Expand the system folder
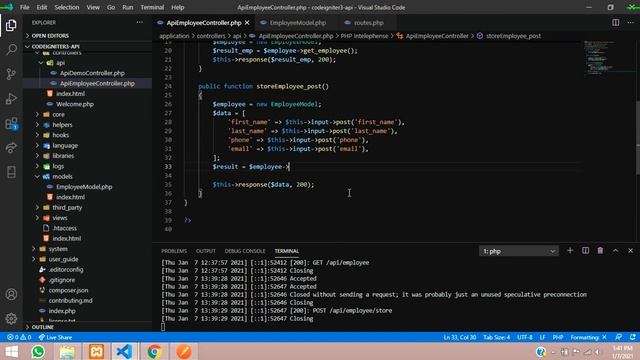Screen dimensions: 640x360 (87, 249)
